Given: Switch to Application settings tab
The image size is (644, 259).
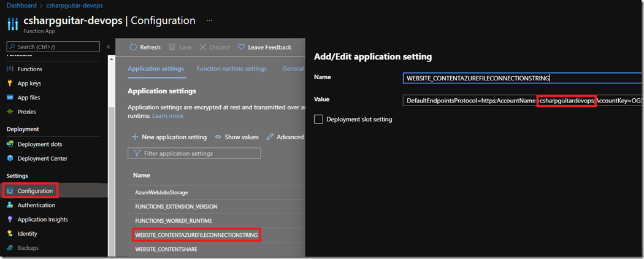Looking at the screenshot, I should pos(156,69).
